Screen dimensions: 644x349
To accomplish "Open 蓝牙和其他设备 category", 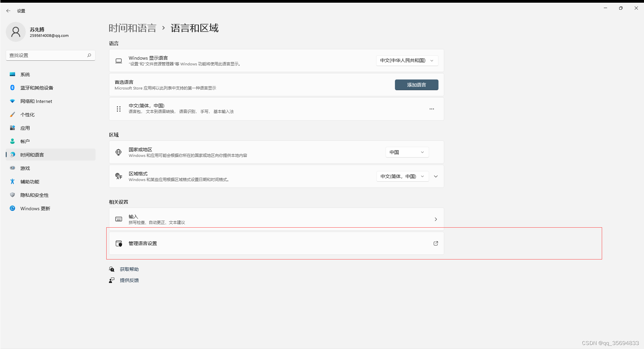I will pos(51,88).
